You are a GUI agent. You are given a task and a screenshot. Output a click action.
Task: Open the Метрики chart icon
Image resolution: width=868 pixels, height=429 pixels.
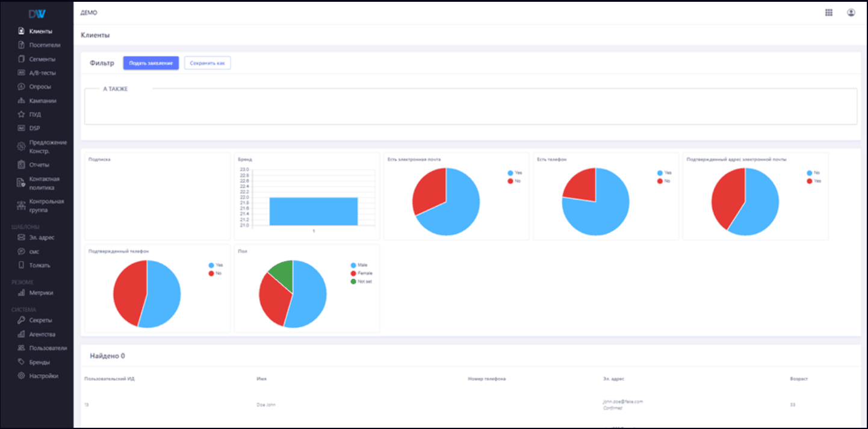point(21,293)
